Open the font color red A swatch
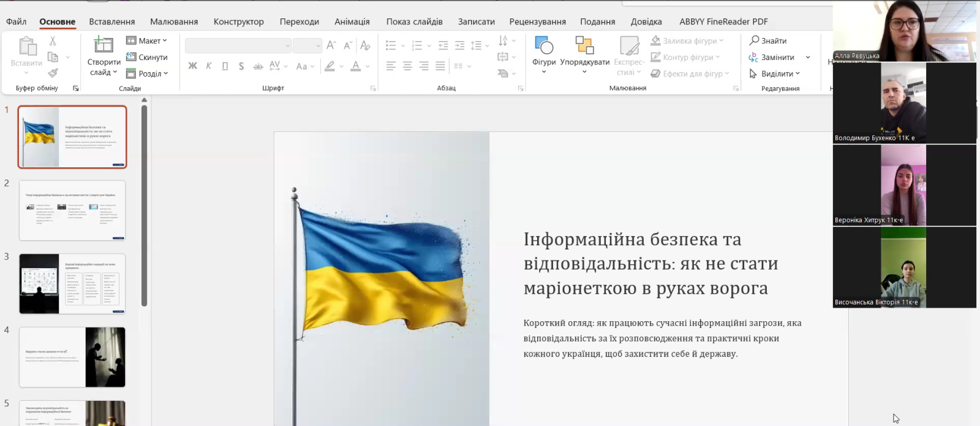Viewport: 980px width, 426px height. (x=355, y=66)
